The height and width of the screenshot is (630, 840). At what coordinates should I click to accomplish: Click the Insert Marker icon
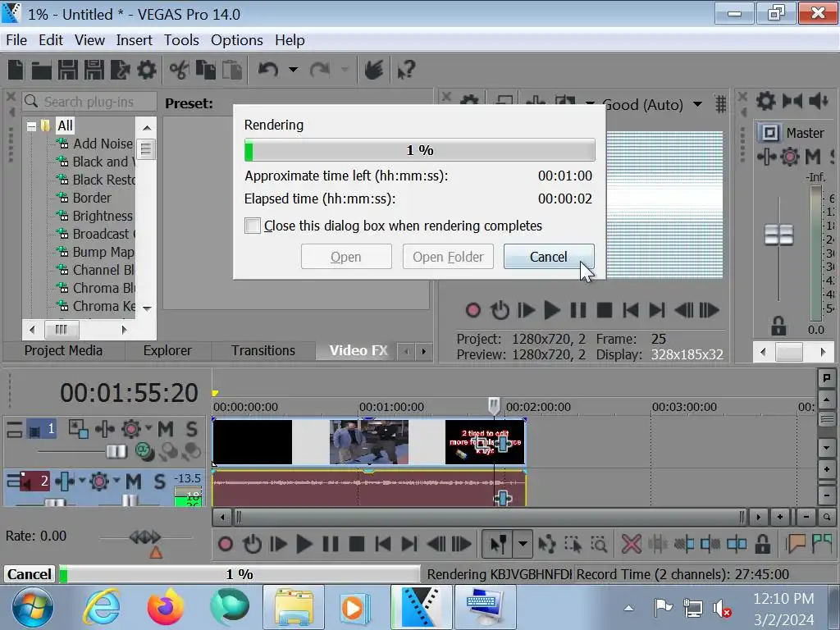click(x=796, y=545)
